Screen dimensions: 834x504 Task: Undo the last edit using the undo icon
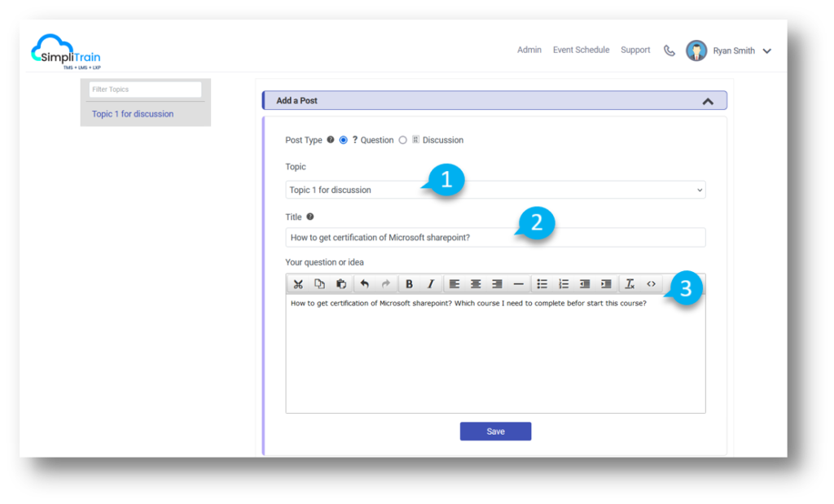(x=363, y=283)
